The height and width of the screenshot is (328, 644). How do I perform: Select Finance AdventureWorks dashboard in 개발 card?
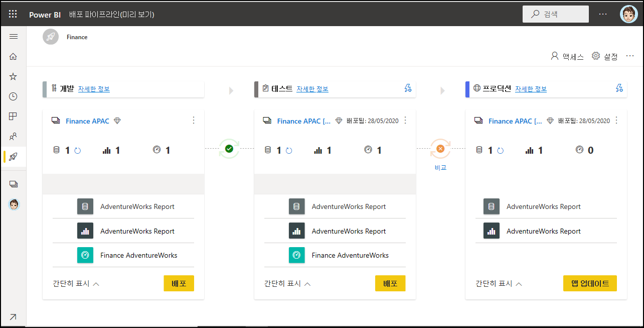point(123,255)
